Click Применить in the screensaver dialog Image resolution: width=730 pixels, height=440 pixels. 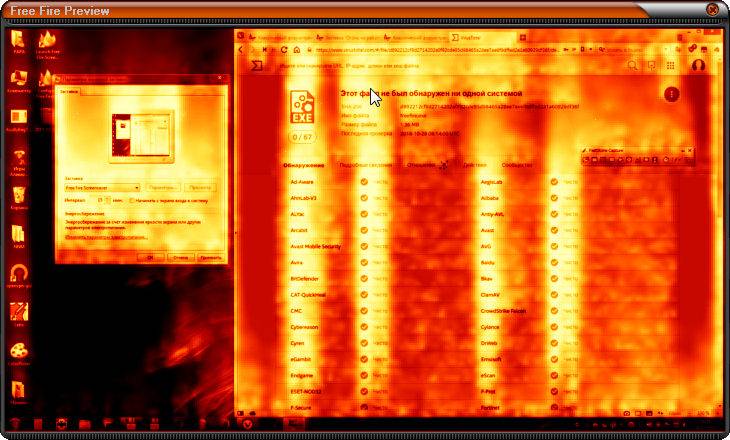tap(210, 257)
